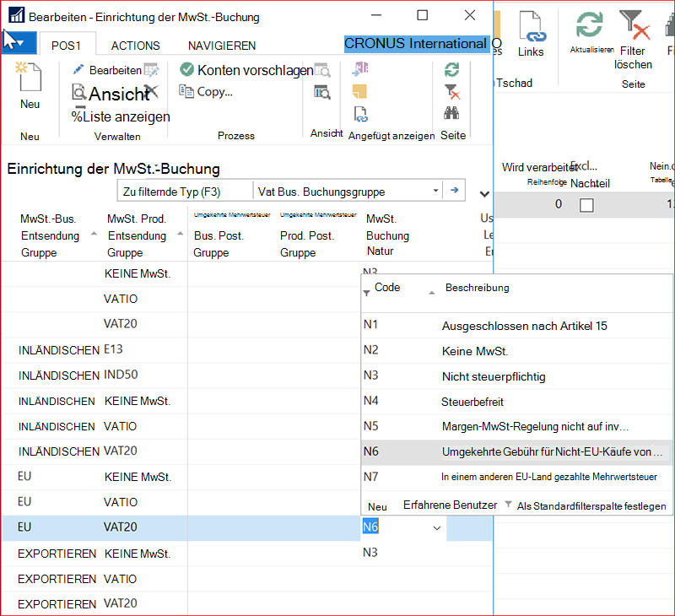Click the binoculars search icon

coord(451,113)
